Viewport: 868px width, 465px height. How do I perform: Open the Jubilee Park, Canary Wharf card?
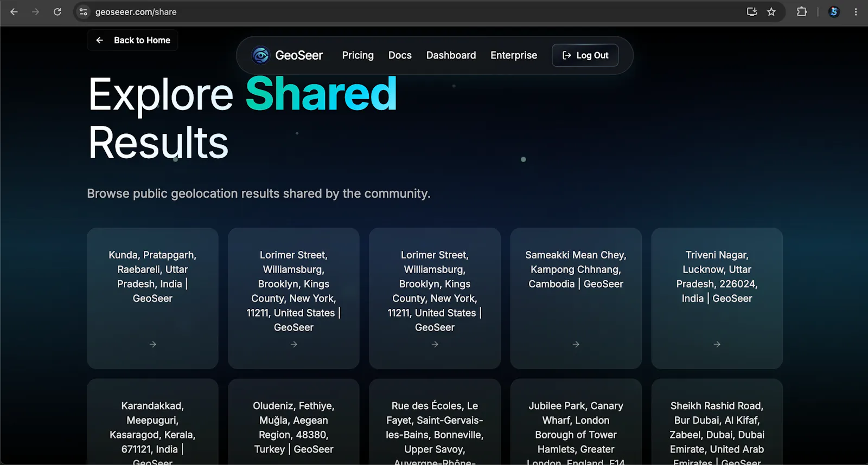click(576, 422)
